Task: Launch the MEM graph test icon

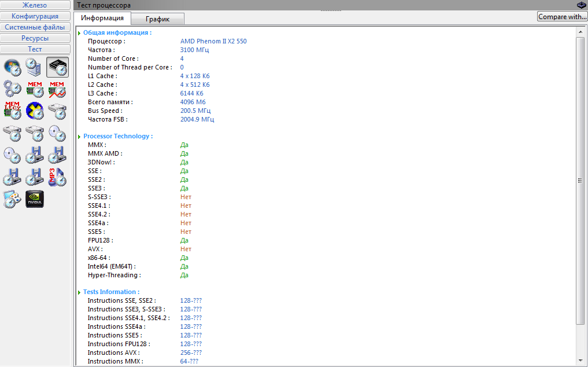Action: (57, 89)
